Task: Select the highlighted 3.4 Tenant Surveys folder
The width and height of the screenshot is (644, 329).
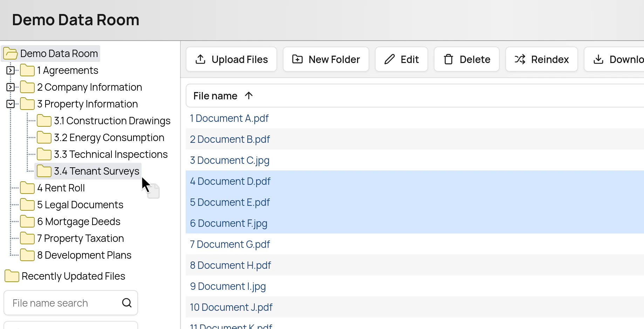Action: coord(97,171)
